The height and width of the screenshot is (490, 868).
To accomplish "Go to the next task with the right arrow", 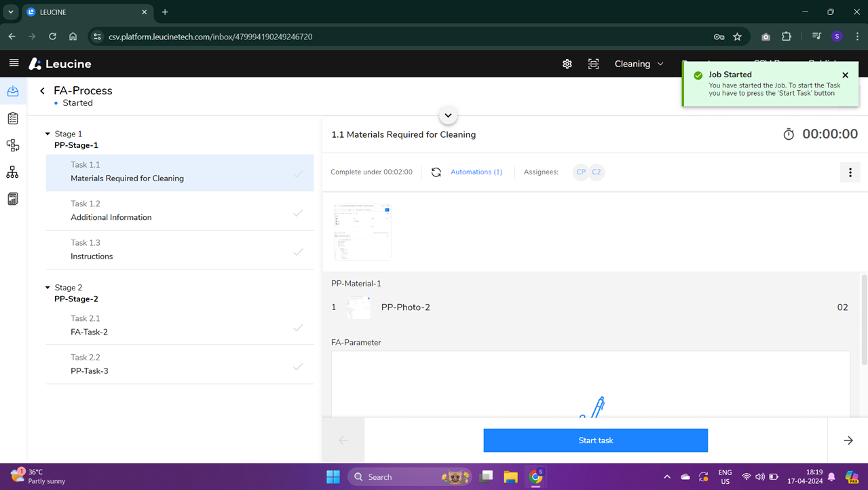I will (x=848, y=440).
